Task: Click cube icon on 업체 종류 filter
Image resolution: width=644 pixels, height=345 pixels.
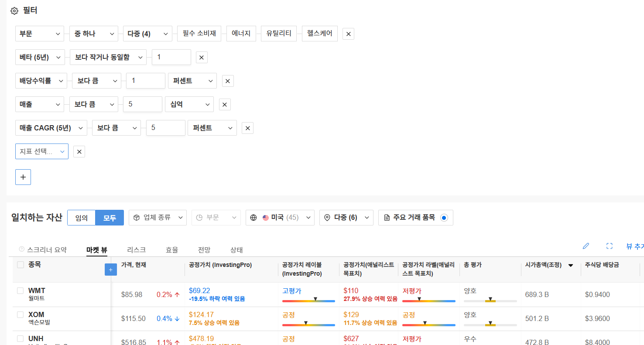Action: pos(137,218)
